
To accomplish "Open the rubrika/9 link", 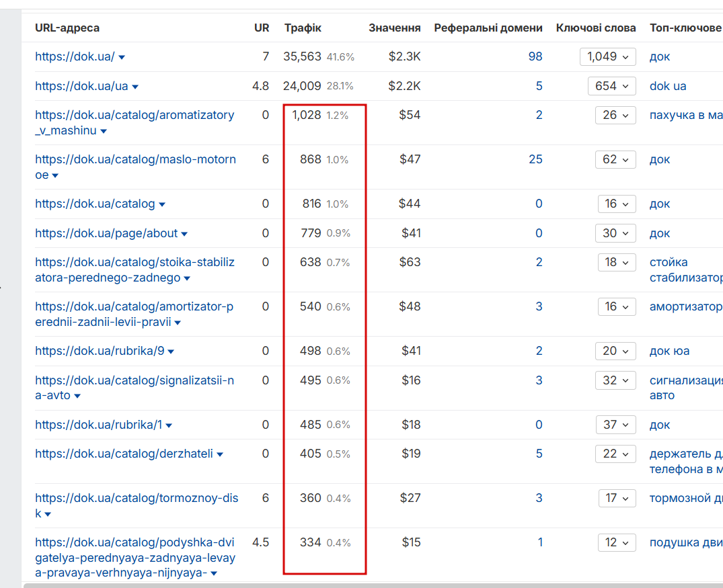I will tap(100, 351).
